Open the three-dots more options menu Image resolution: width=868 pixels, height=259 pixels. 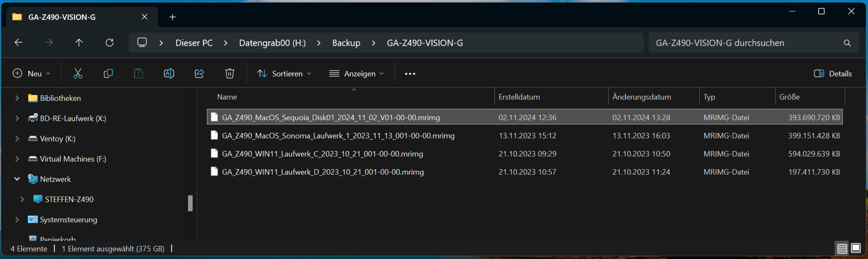click(410, 74)
